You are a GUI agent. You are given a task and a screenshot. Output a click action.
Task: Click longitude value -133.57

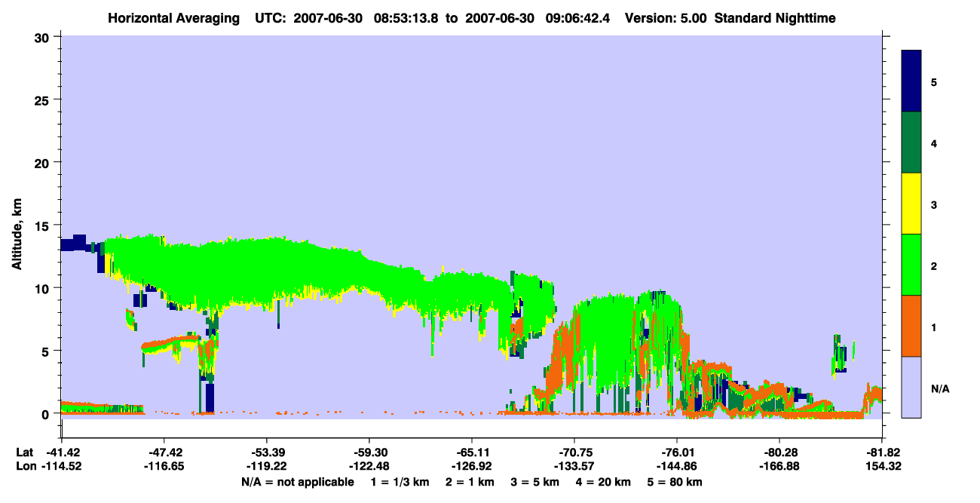(574, 466)
